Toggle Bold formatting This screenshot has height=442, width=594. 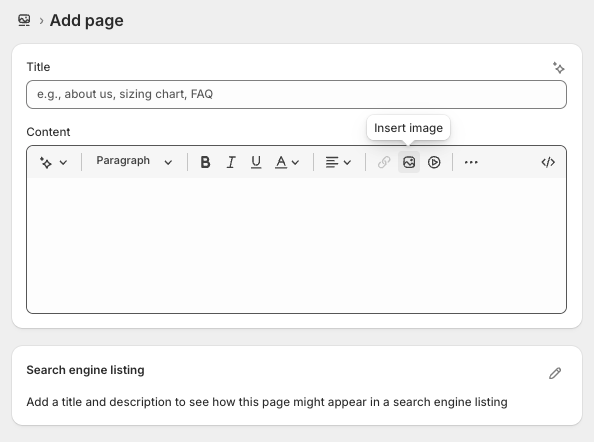(205, 162)
